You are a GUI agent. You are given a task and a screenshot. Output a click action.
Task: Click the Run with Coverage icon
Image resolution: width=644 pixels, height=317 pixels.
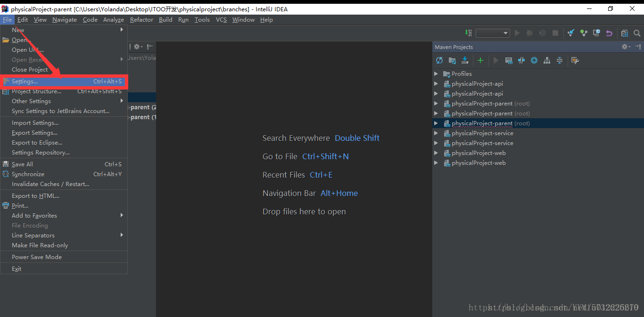tap(543, 33)
